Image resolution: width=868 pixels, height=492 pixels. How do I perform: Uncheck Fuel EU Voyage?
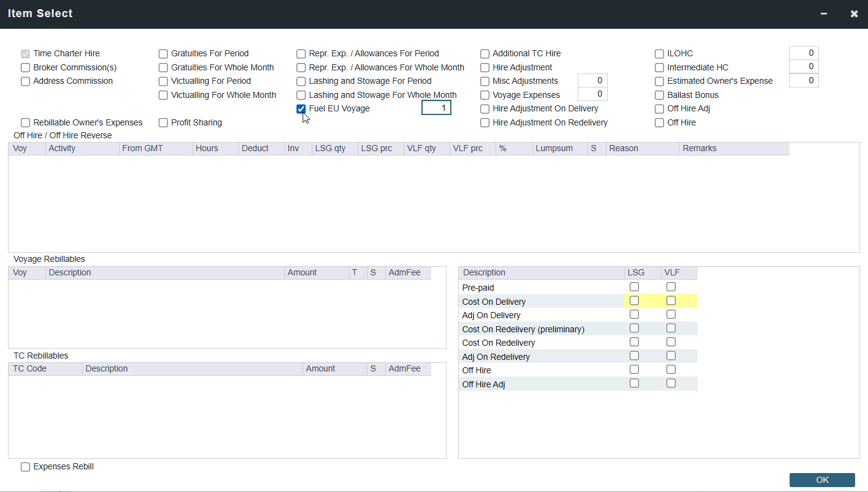pyautogui.click(x=301, y=108)
